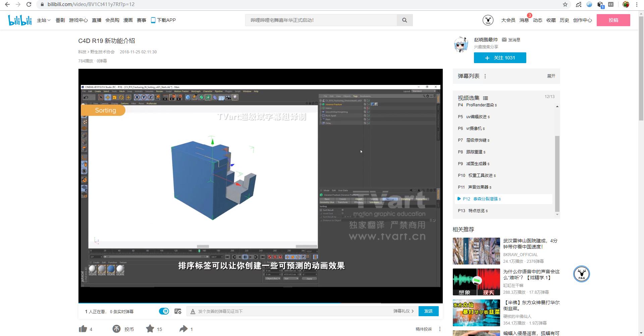
Task: Click the search magnifier icon in top bar
Action: tap(405, 20)
